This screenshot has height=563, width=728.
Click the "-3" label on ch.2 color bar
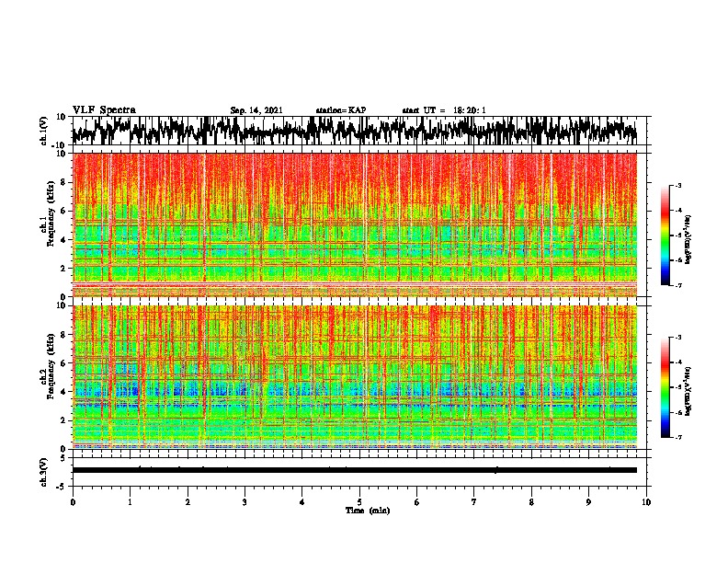tap(677, 338)
